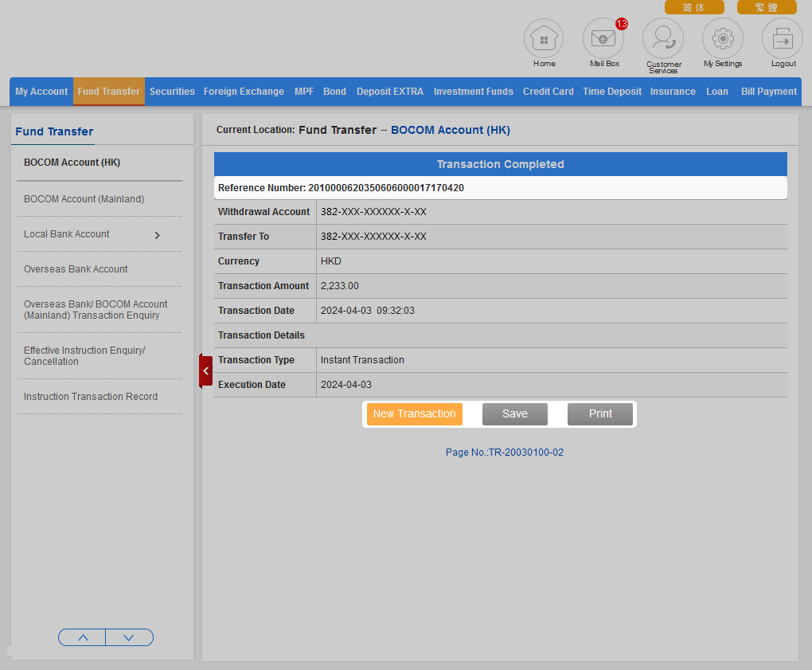Collapse sidebar with the red arrow handle
Image resolution: width=812 pixels, height=670 pixels.
pyautogui.click(x=205, y=371)
